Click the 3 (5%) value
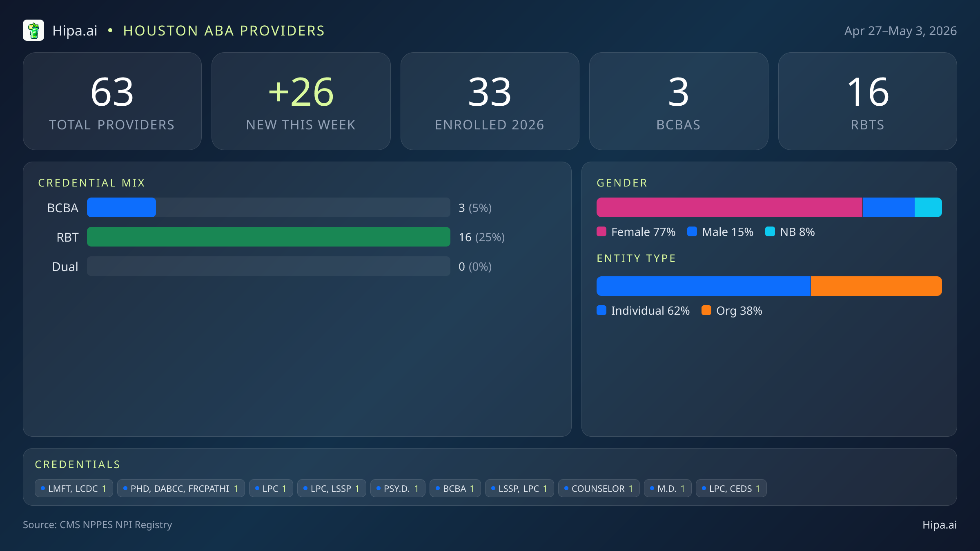 [x=475, y=208]
